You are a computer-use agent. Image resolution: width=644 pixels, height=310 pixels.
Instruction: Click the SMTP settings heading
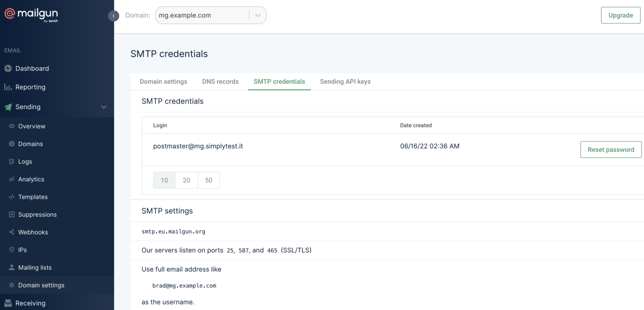click(167, 211)
